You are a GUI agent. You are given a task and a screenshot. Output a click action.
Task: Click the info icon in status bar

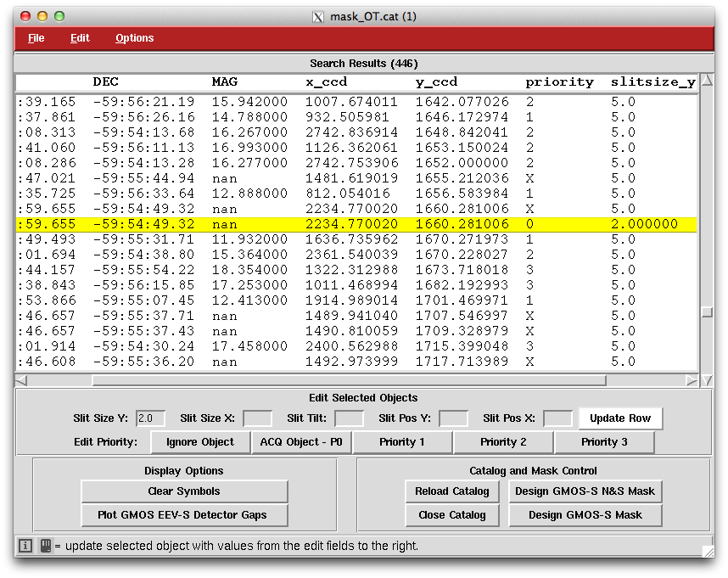(25, 546)
